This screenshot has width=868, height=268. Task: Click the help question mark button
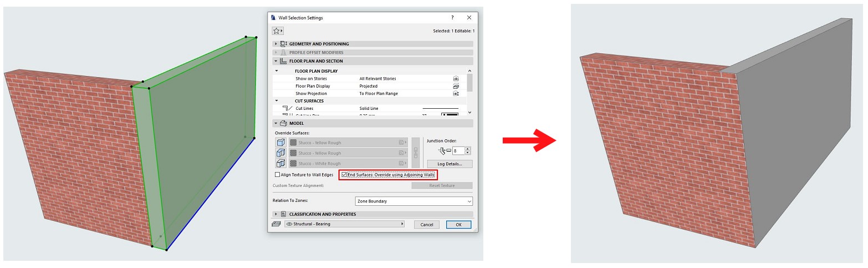pos(452,18)
